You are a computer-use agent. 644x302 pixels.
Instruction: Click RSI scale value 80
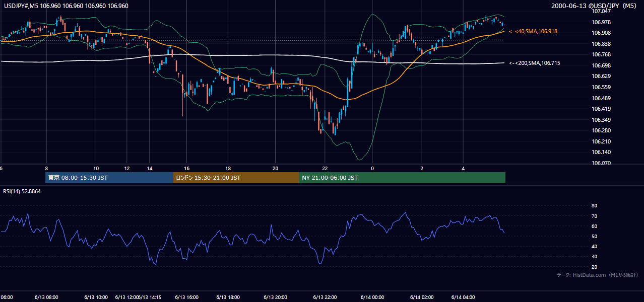click(x=595, y=206)
